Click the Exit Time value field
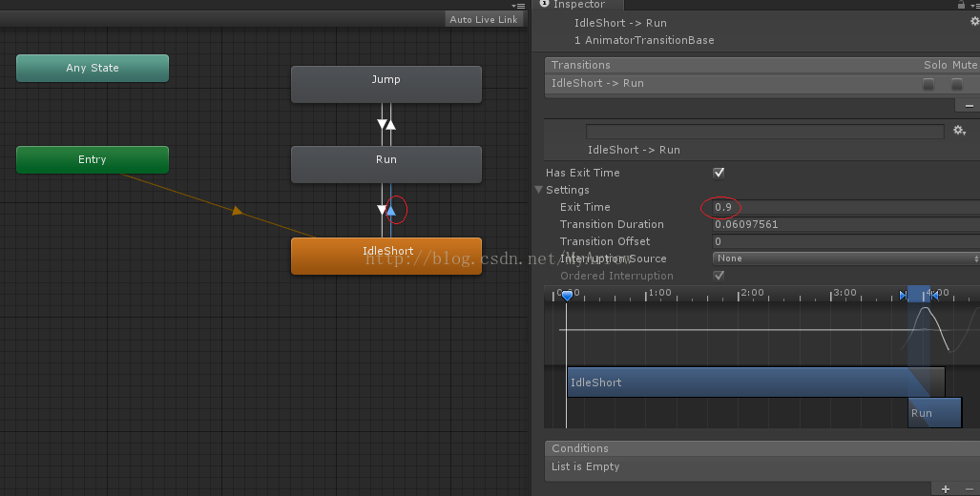The width and height of the screenshot is (980, 496). 846,207
